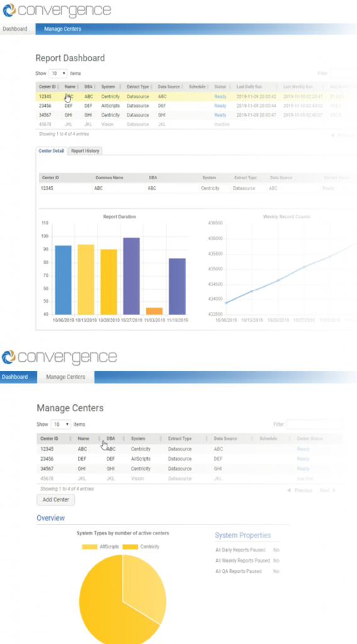
Task: Sort Report Dashboard table by Center ID
Action: 48,87
